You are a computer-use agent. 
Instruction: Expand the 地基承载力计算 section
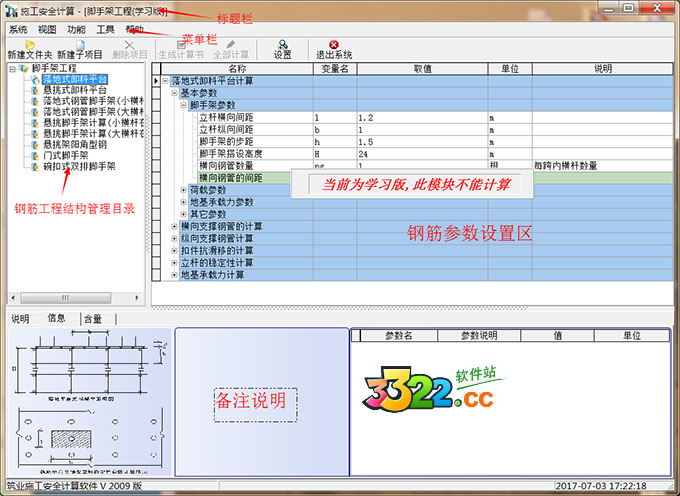tap(174, 274)
